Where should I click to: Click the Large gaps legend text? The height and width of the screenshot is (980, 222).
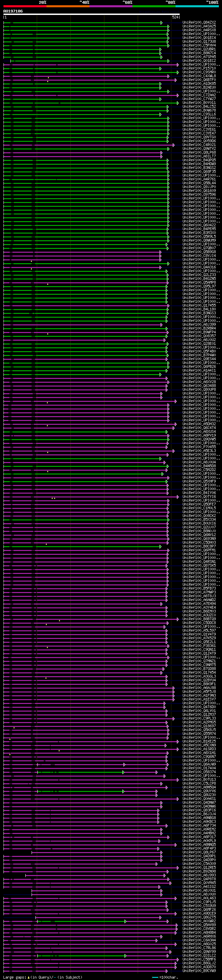[43, 977]
